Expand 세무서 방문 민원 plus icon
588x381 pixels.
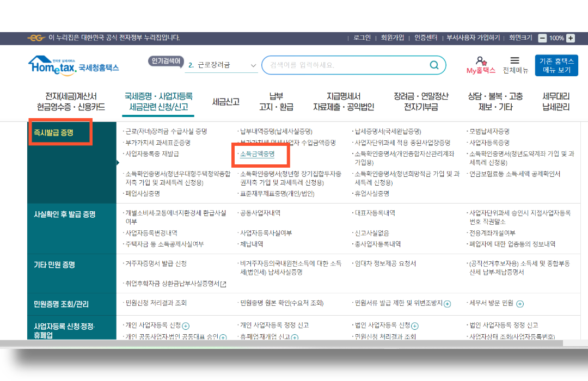(x=520, y=304)
